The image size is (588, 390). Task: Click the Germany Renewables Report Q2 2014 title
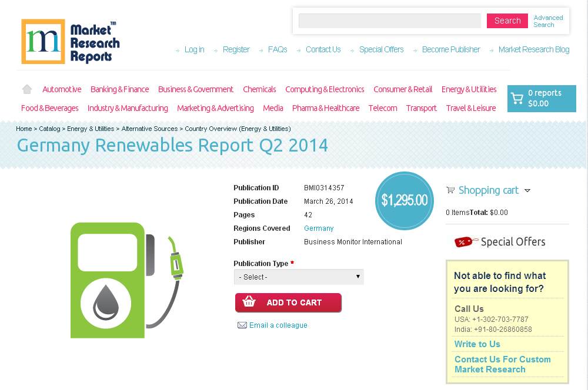pos(172,145)
